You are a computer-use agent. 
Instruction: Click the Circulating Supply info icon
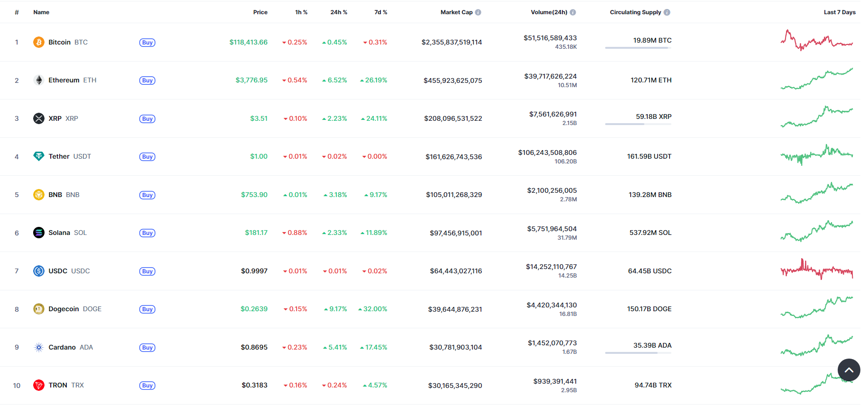pos(667,12)
